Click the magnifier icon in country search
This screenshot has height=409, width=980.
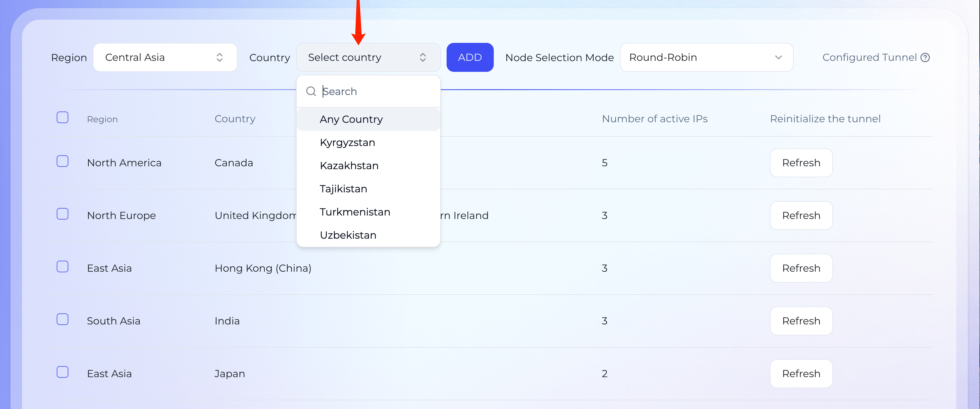[311, 92]
